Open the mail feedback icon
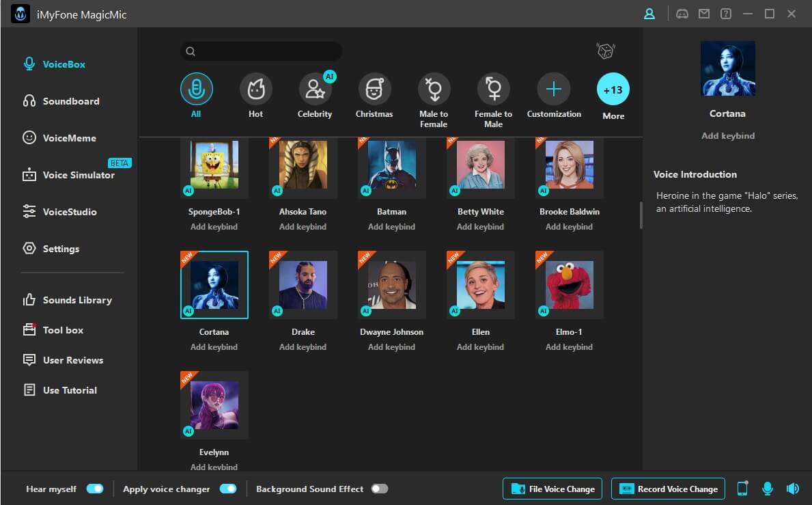 704,14
